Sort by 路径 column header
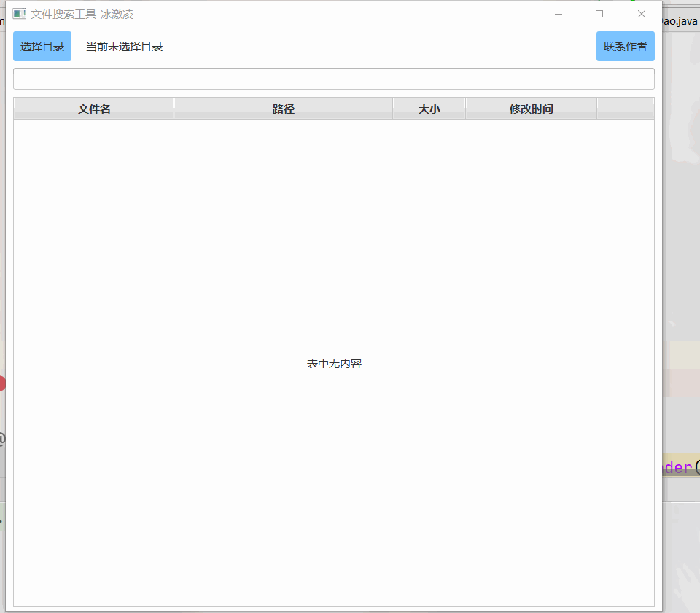This screenshot has height=613, width=700. click(x=284, y=109)
